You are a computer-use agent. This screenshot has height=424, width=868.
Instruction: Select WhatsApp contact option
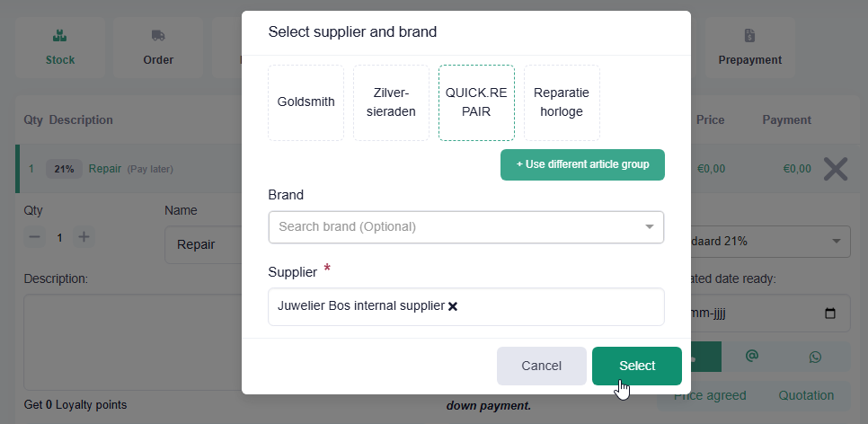(x=815, y=357)
